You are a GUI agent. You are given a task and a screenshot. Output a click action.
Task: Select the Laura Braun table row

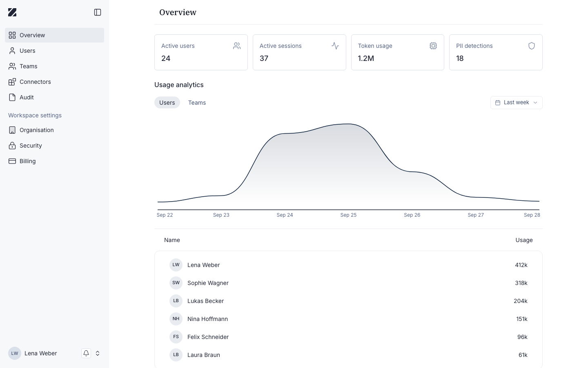click(348, 355)
